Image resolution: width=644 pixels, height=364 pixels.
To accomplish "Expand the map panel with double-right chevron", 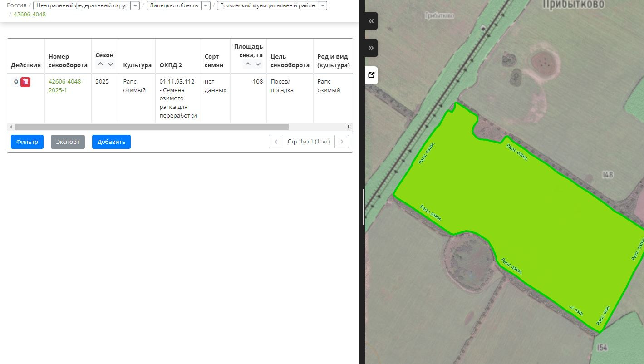I will [371, 48].
